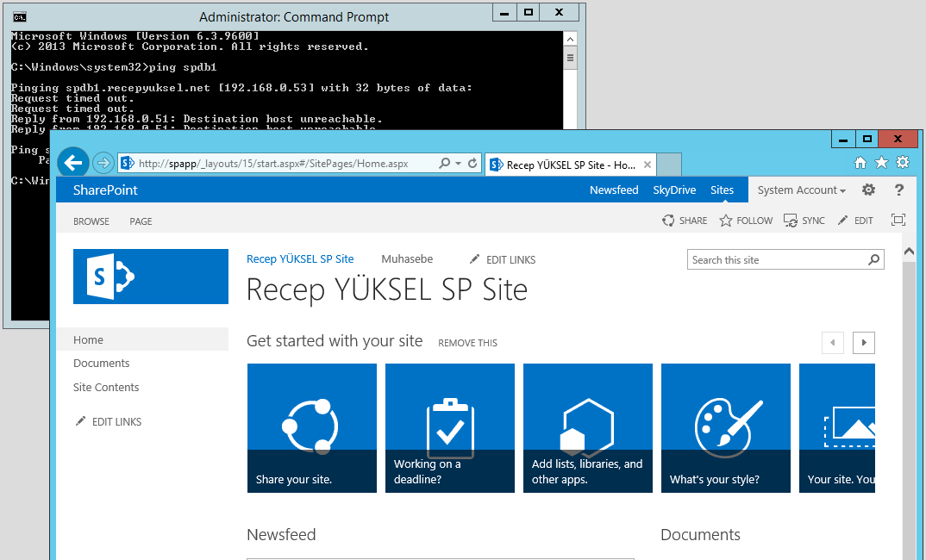Click EDIT LINKS in the left sidebar
926x560 pixels.
[x=109, y=422]
